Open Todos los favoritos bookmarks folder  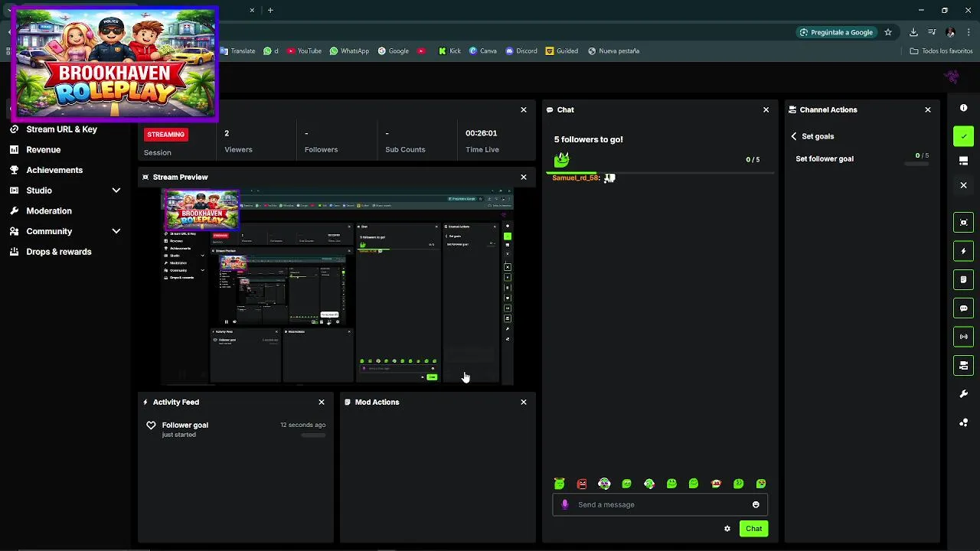click(x=941, y=51)
